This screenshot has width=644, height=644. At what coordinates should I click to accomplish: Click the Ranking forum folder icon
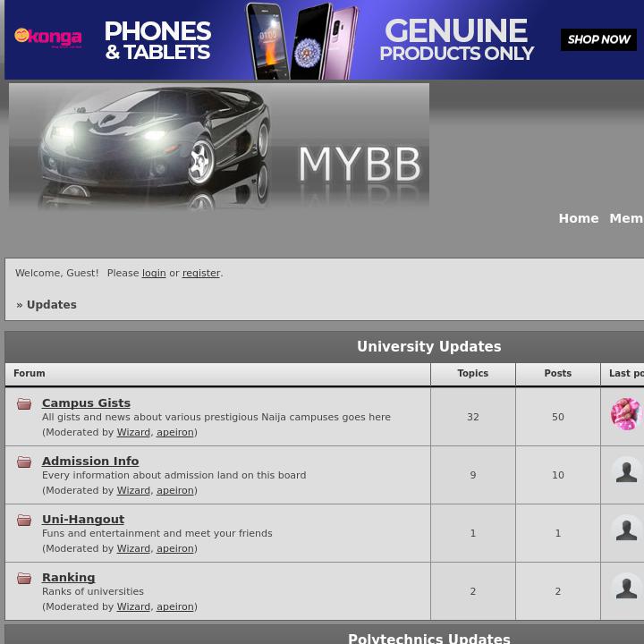tap(24, 579)
